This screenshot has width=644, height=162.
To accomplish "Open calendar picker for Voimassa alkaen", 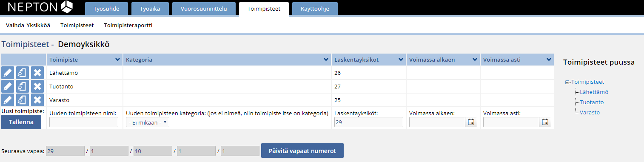I will click(x=471, y=122).
